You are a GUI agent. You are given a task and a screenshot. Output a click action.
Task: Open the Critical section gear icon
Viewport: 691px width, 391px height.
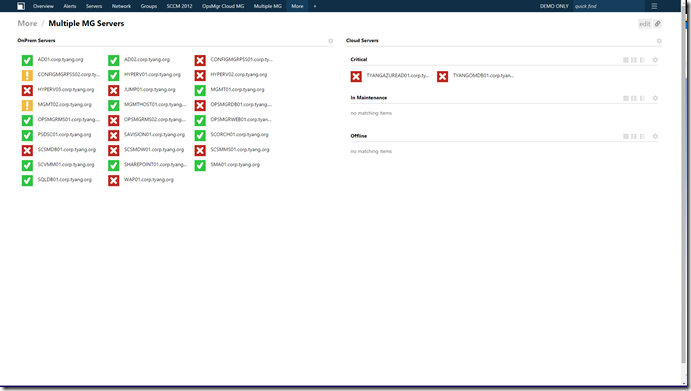655,60
